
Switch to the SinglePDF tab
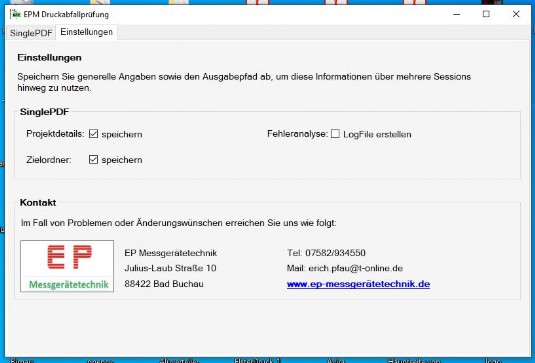(31, 33)
